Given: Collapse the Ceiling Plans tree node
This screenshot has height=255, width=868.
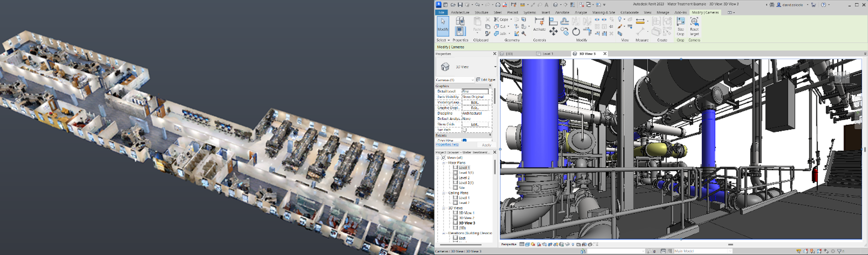Looking at the screenshot, I should point(444,193).
